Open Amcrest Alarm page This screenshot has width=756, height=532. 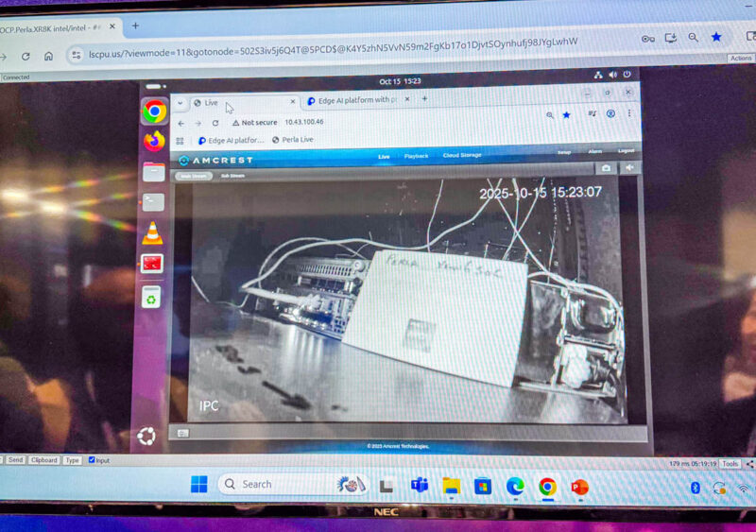click(595, 151)
